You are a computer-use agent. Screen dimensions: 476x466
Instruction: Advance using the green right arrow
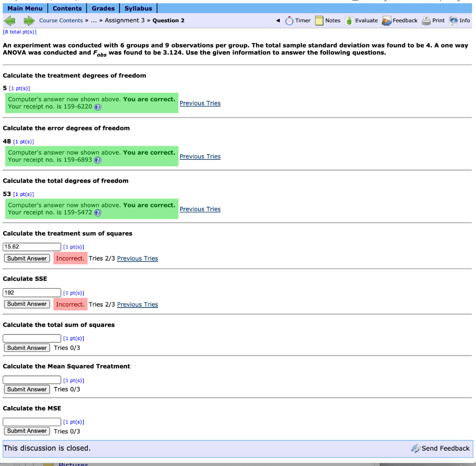pyautogui.click(x=29, y=20)
